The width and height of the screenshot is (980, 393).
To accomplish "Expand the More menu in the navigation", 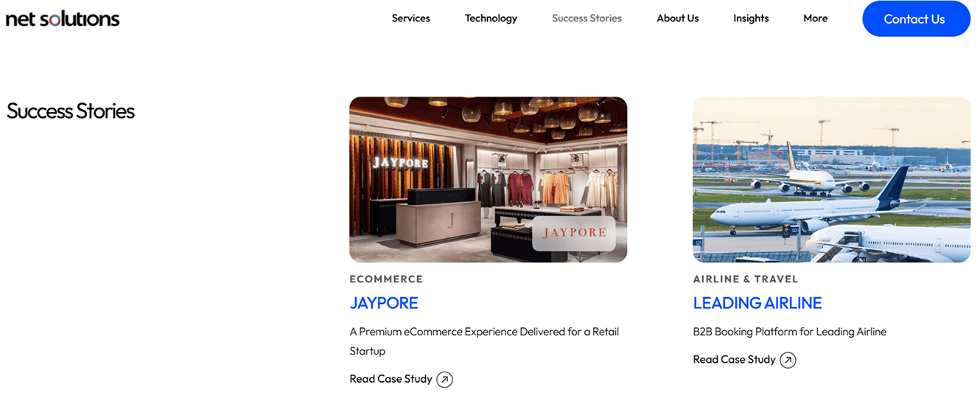I will pyautogui.click(x=815, y=18).
